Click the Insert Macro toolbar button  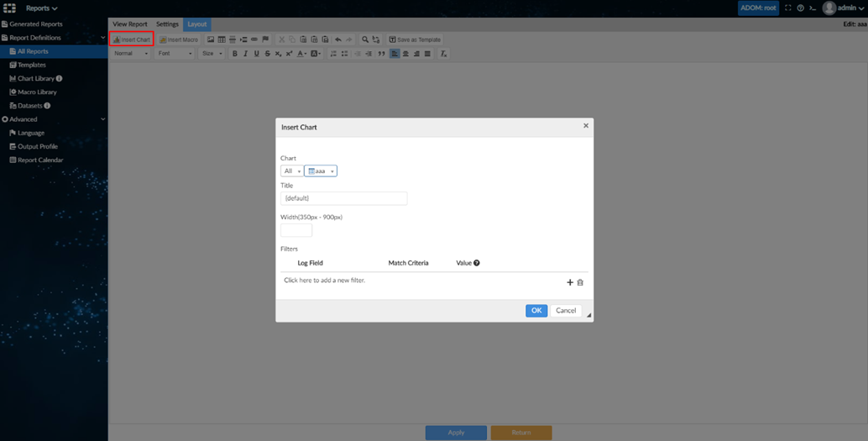[x=179, y=39]
